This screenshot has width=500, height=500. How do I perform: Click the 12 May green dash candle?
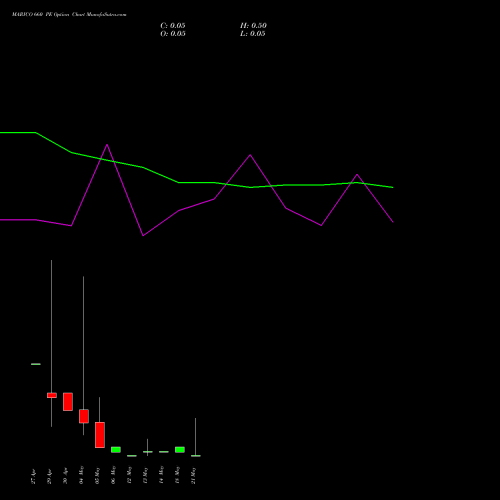tap(132, 456)
